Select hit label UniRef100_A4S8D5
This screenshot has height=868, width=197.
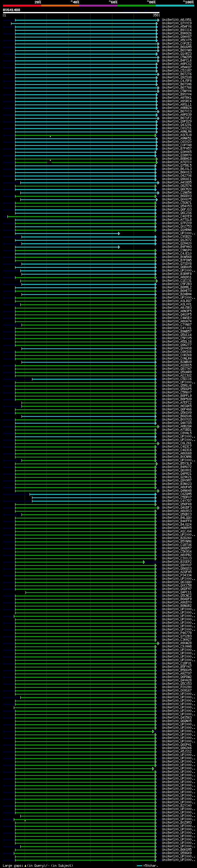176,183
